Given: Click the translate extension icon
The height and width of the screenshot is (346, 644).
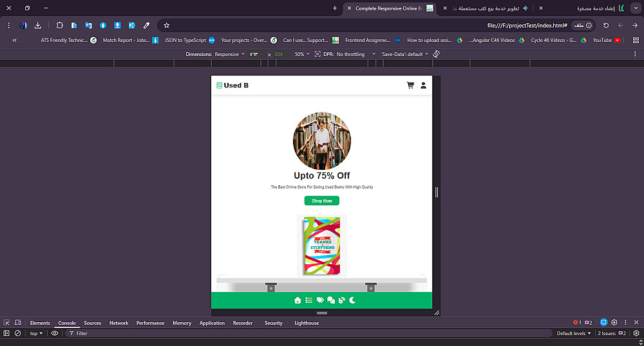Looking at the screenshot, I should coord(88,26).
